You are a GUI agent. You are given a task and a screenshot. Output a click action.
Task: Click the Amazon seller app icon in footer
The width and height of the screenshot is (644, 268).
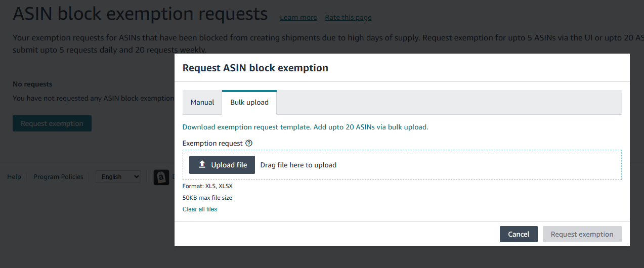click(x=161, y=177)
